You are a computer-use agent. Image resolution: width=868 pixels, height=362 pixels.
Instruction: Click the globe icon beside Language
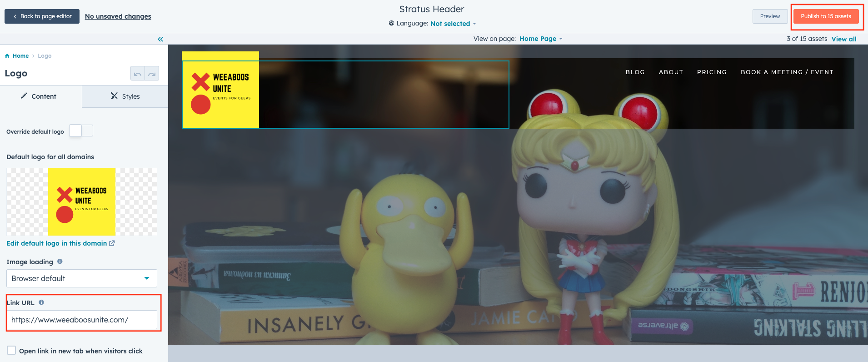pos(391,23)
